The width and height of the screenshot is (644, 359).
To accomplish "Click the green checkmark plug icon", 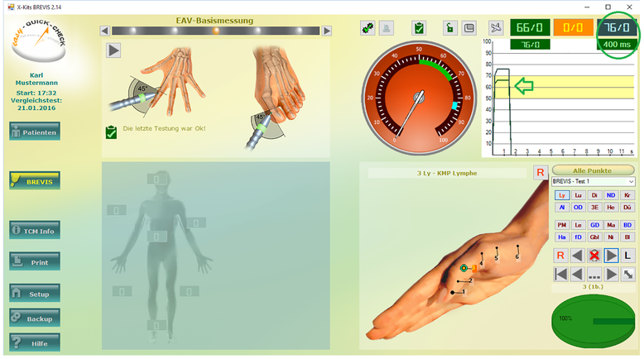I will pos(368,28).
